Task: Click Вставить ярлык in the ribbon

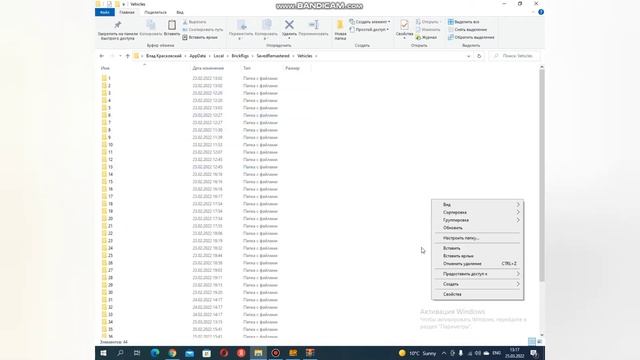Action: pyautogui.click(x=200, y=37)
